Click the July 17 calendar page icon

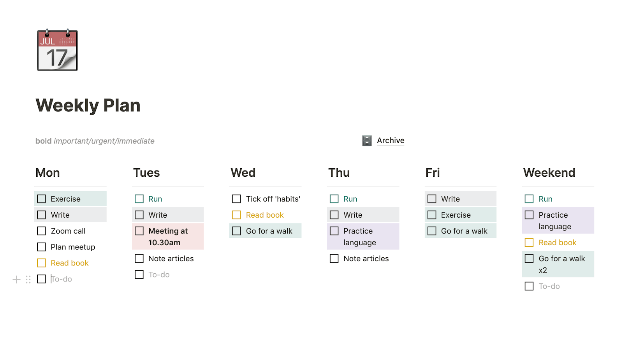click(x=57, y=50)
